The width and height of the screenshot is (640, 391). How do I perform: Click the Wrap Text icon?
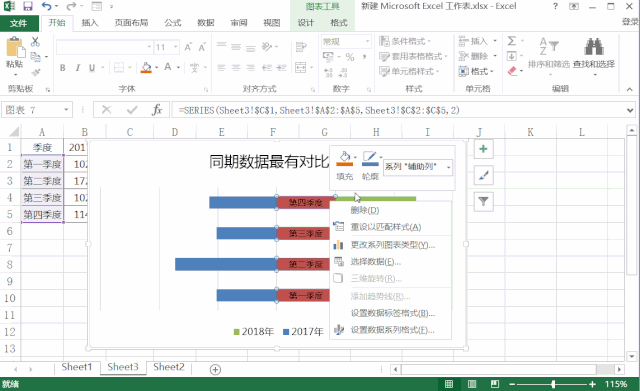coord(301,47)
